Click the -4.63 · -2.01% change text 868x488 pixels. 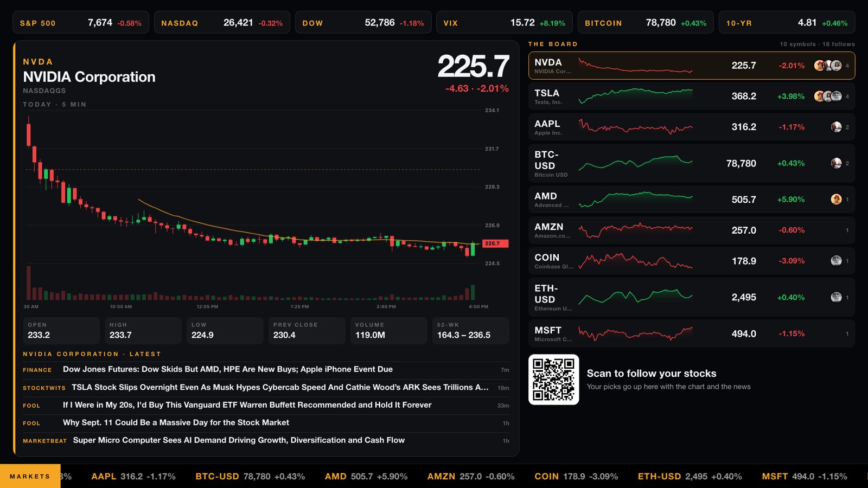tap(477, 88)
